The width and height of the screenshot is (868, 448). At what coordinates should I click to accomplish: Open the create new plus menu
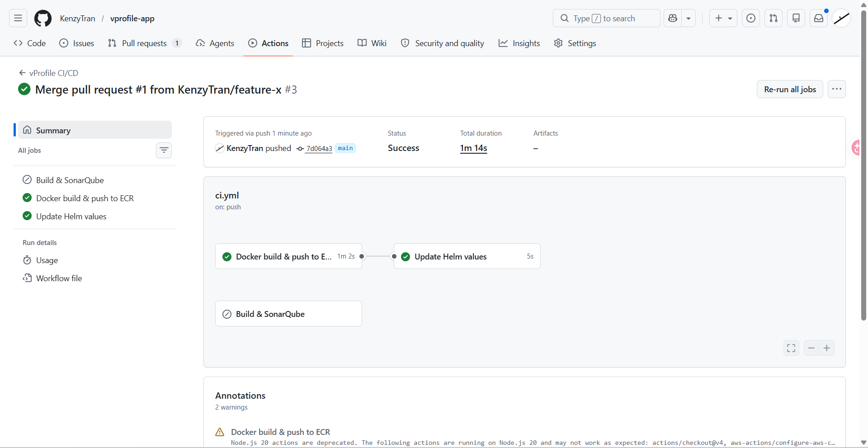click(723, 18)
